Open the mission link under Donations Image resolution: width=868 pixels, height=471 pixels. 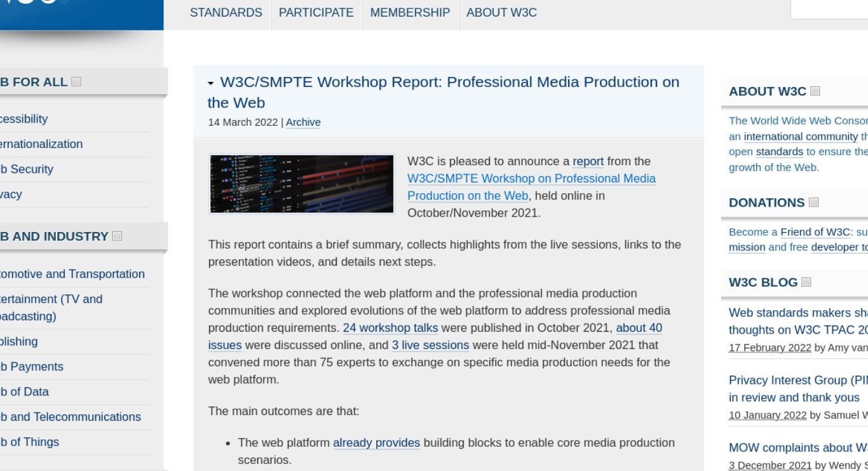(747, 247)
